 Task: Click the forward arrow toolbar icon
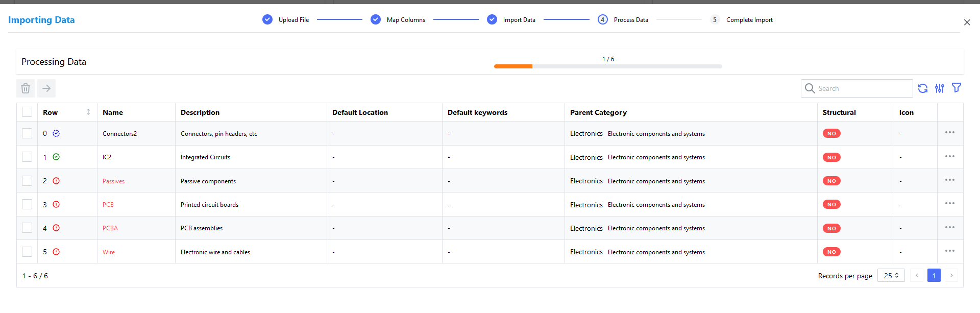pos(46,88)
